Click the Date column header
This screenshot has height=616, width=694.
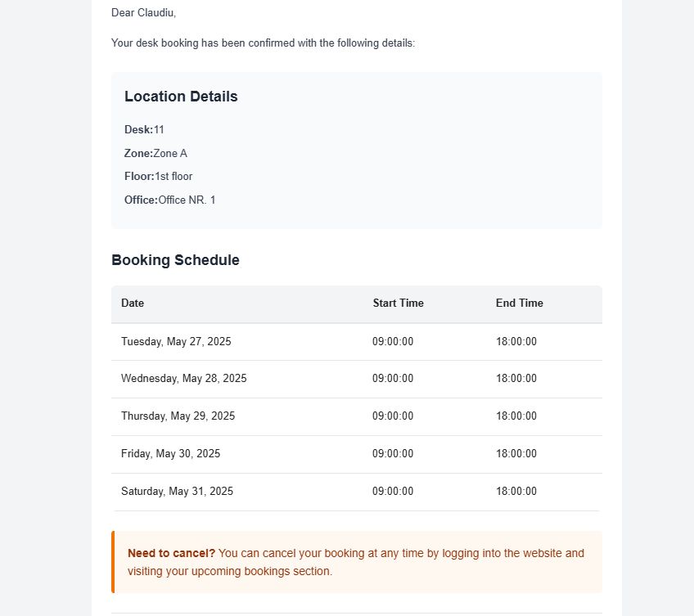(x=133, y=303)
